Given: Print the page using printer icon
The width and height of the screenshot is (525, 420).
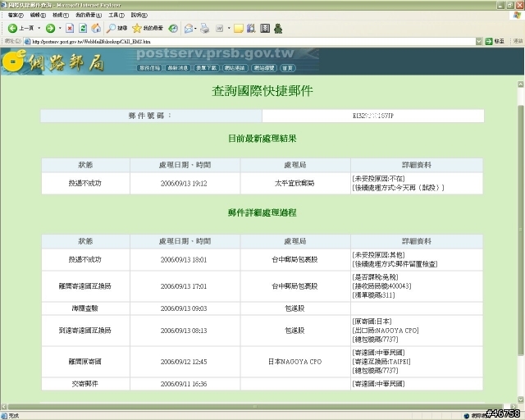Looking at the screenshot, I should [204, 29].
